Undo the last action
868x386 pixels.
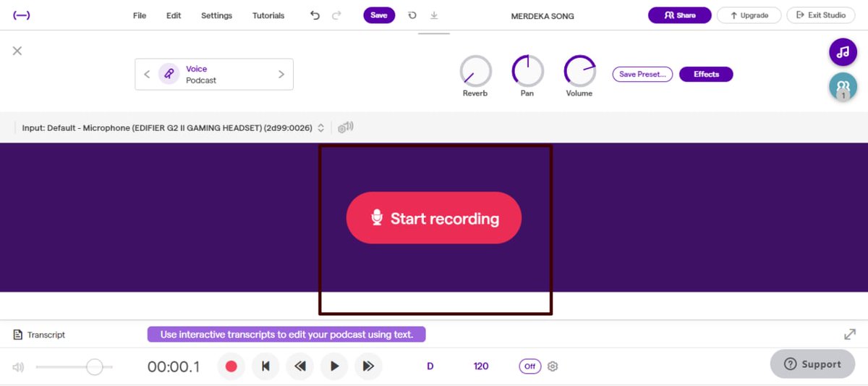tap(315, 15)
